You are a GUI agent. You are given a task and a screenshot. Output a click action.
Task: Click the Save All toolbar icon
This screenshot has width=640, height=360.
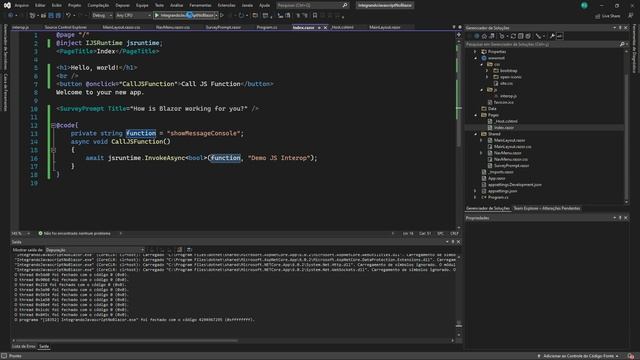coord(58,16)
